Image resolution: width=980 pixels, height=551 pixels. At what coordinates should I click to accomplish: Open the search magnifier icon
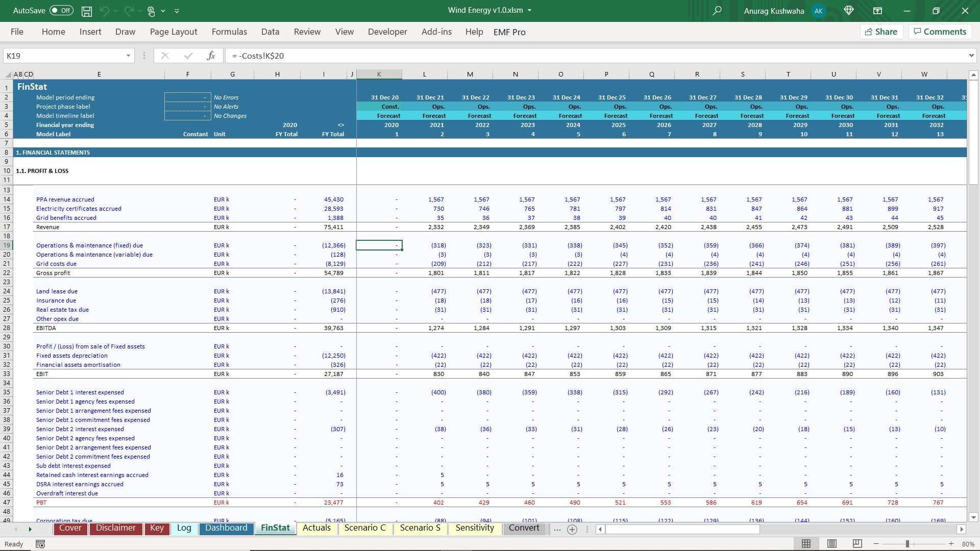[x=717, y=11]
